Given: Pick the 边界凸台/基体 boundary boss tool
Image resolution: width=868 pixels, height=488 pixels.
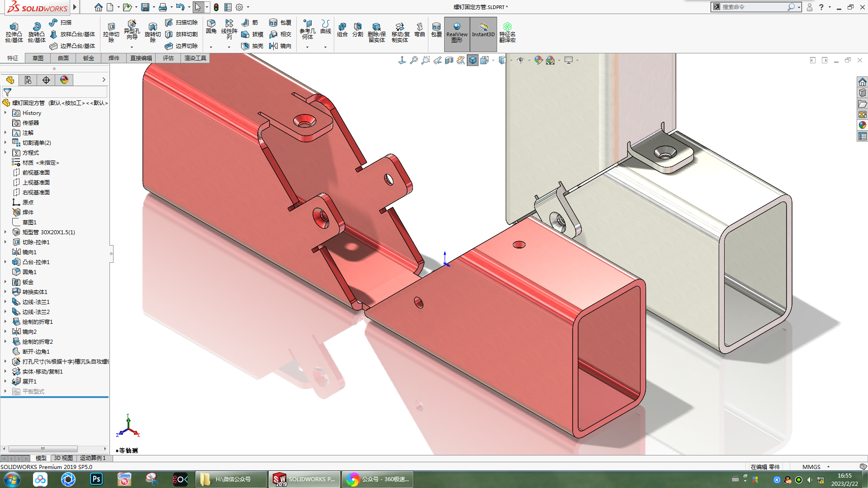Looking at the screenshot, I should (72, 46).
